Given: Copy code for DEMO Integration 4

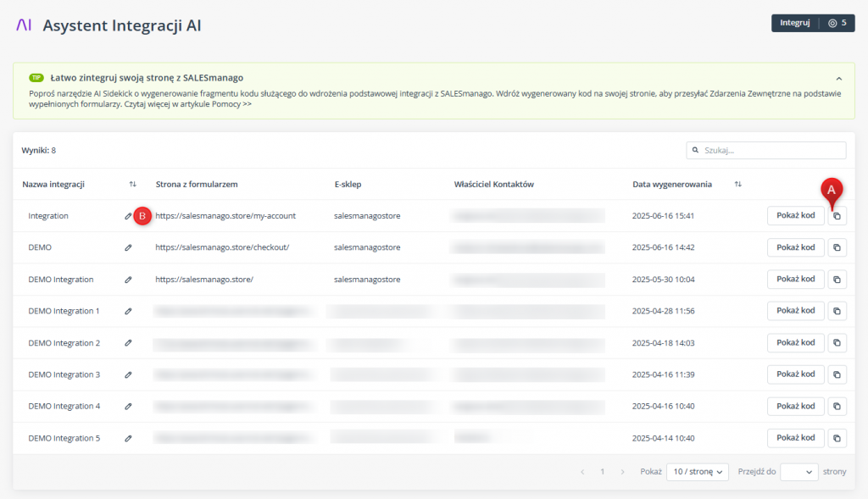Looking at the screenshot, I should (x=837, y=406).
